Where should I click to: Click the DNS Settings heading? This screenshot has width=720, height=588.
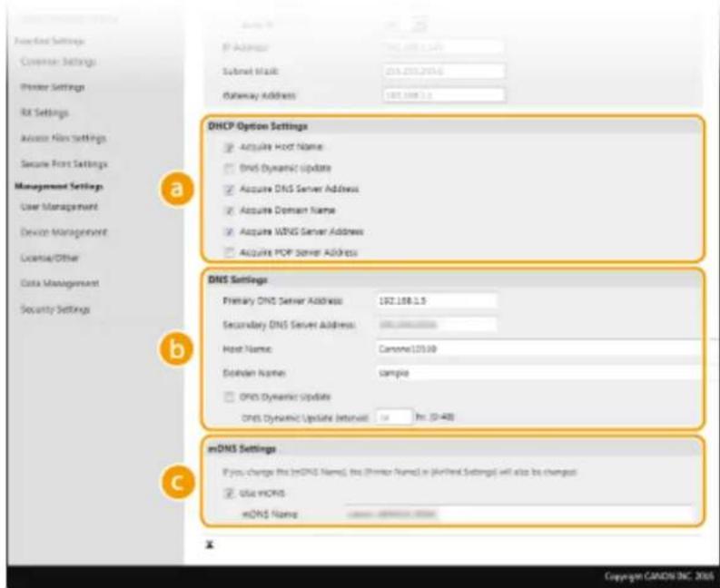238,279
